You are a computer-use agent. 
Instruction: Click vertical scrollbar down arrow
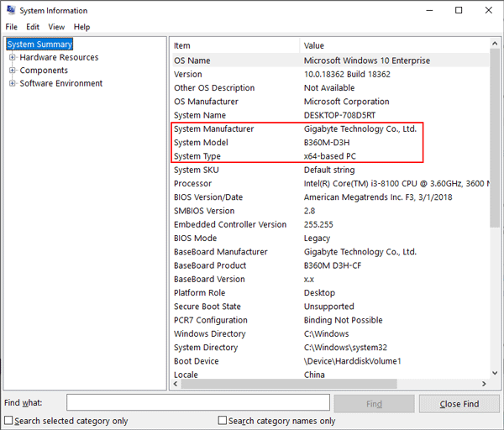pos(495,373)
